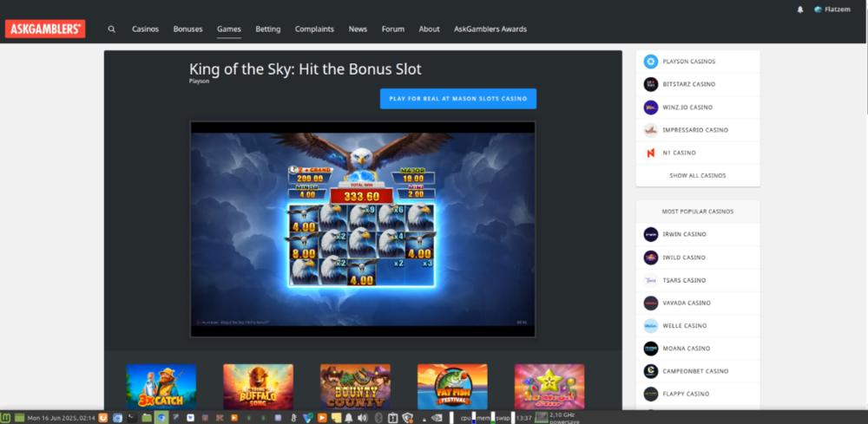This screenshot has height=424, width=868.
Task: Open the search magnifier in the header
Action: tap(112, 29)
